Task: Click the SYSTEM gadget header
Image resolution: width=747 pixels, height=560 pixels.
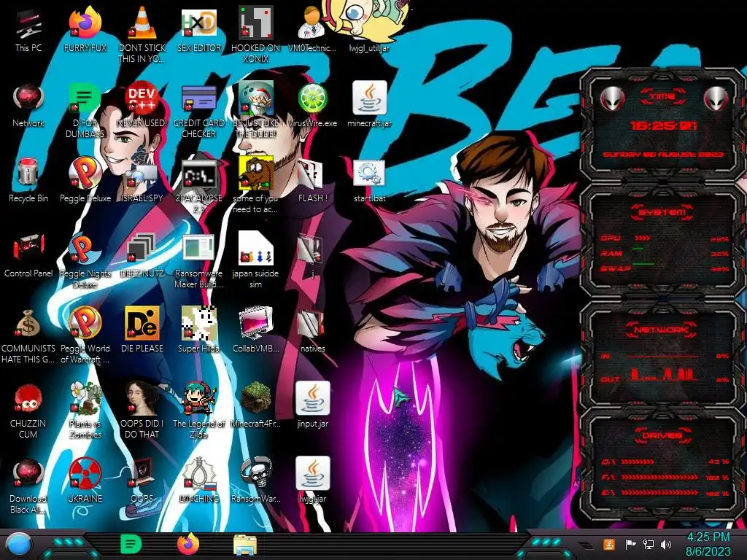Action: (662, 212)
